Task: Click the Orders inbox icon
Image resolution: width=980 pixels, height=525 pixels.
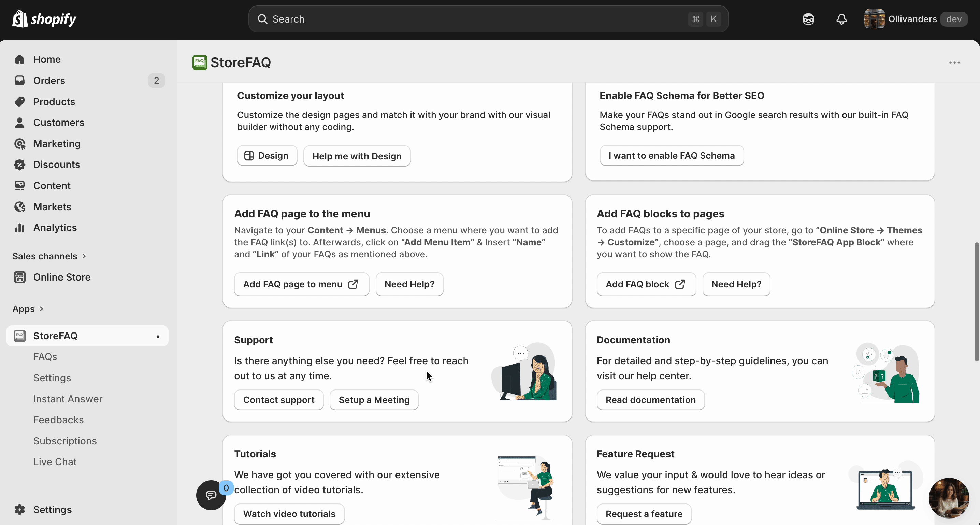Action: (x=19, y=80)
